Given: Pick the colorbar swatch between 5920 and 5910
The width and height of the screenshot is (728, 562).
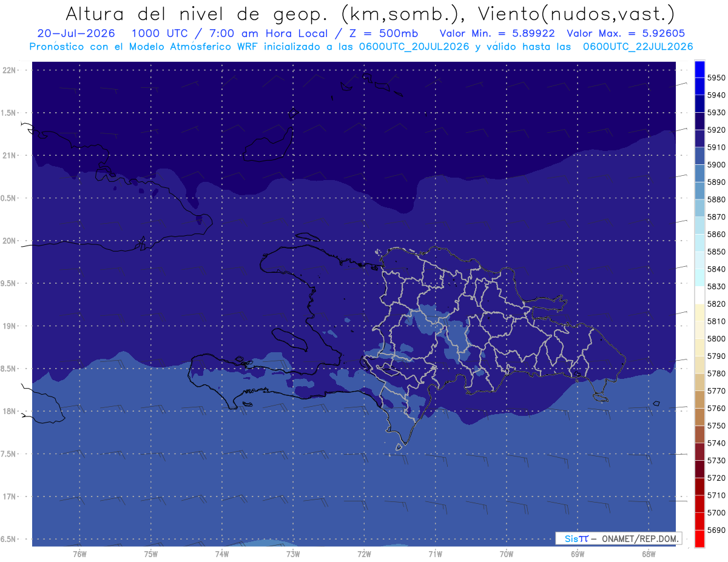Looking at the screenshot, I should pyautogui.click(x=699, y=139).
